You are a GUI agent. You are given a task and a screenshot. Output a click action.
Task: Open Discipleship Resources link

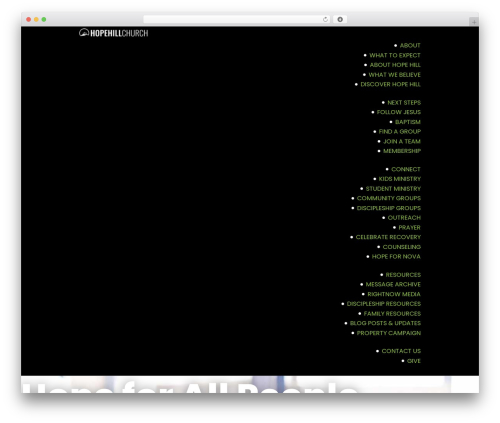(x=384, y=303)
